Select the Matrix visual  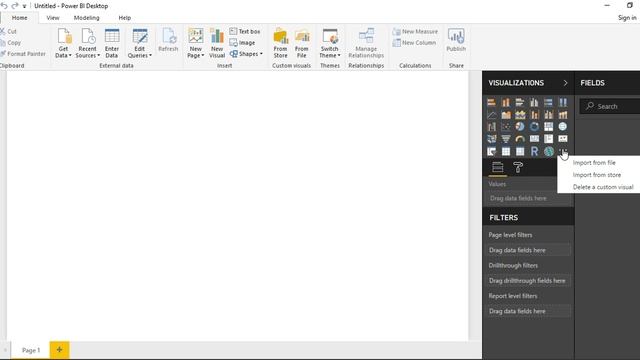520,151
